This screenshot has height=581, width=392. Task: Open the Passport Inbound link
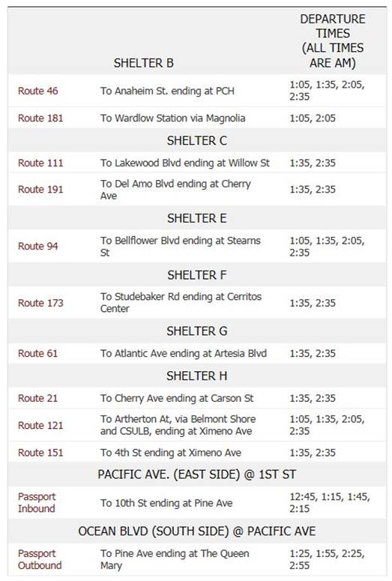coord(37,503)
